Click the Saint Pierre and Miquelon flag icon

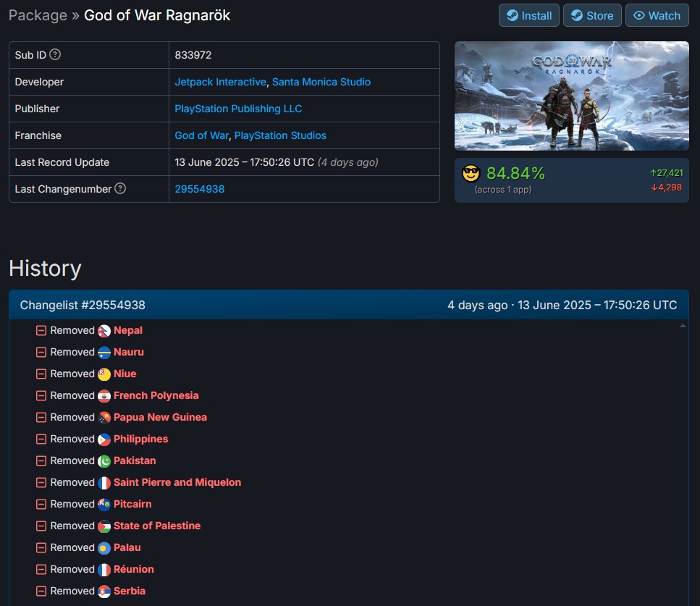(104, 483)
